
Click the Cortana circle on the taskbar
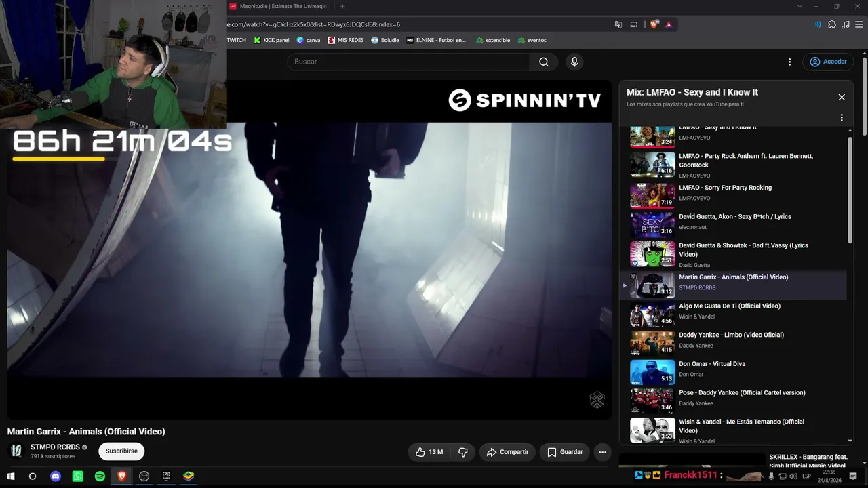click(32, 476)
